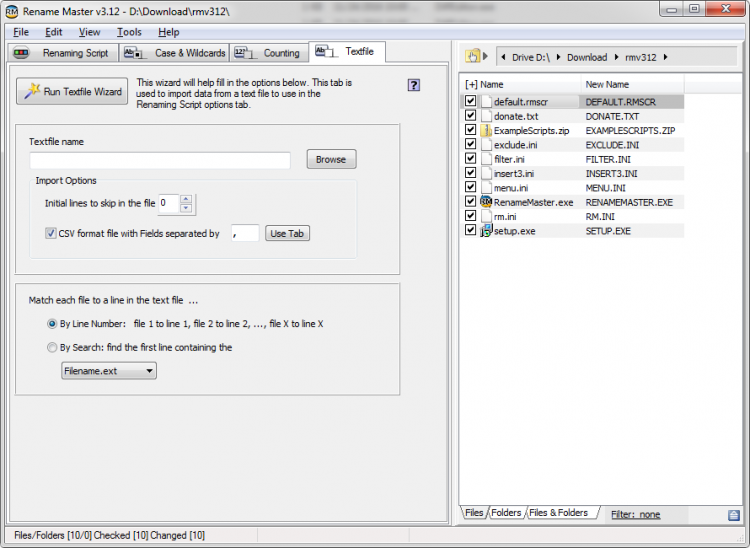Click the initial lines to skip number field
The image size is (750, 548).
coord(169,203)
